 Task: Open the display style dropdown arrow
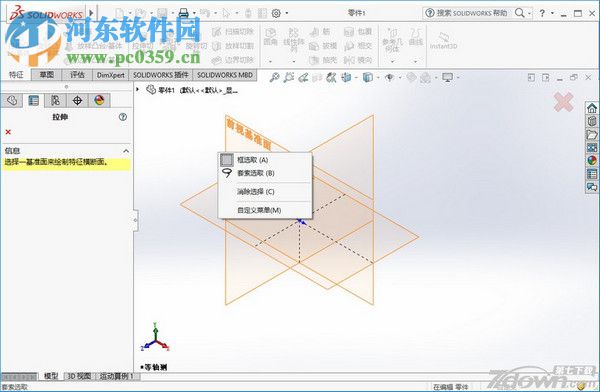[x=378, y=78]
